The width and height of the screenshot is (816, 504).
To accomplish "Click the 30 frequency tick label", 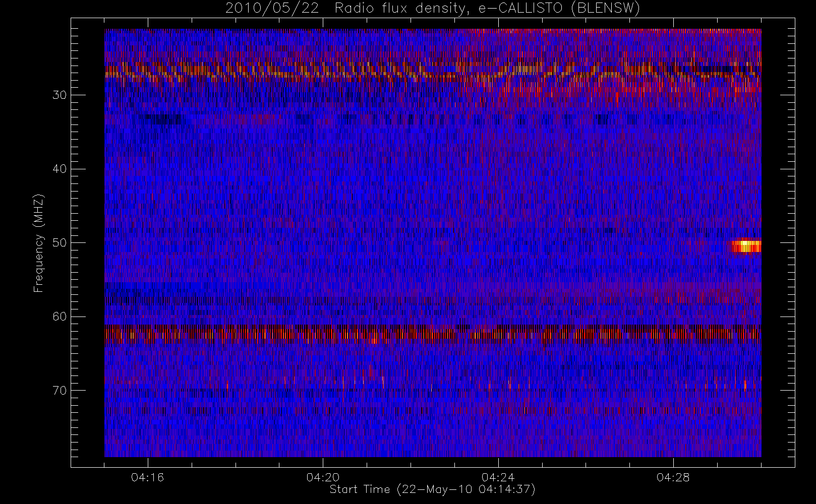I will 60,95.
